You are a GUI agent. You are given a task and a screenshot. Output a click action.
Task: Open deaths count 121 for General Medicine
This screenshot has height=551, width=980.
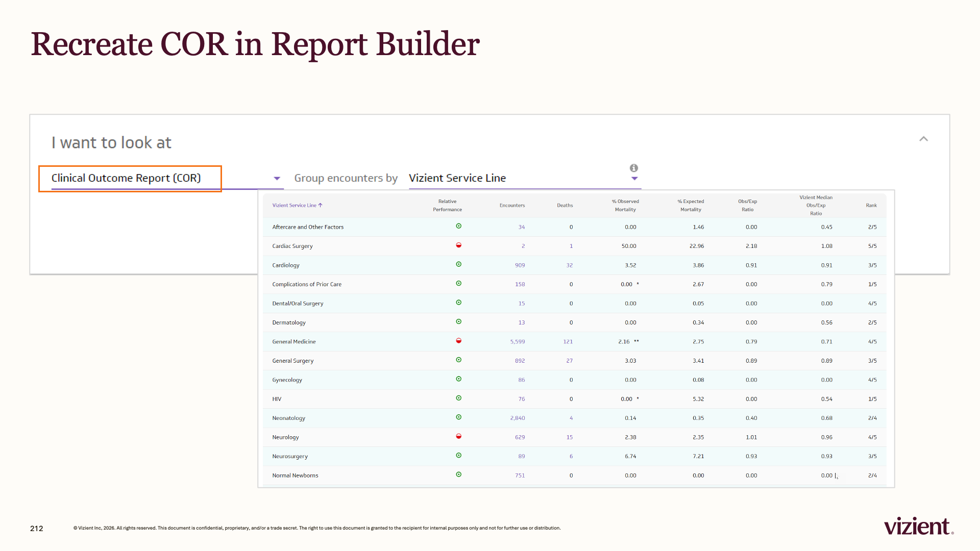coord(568,342)
